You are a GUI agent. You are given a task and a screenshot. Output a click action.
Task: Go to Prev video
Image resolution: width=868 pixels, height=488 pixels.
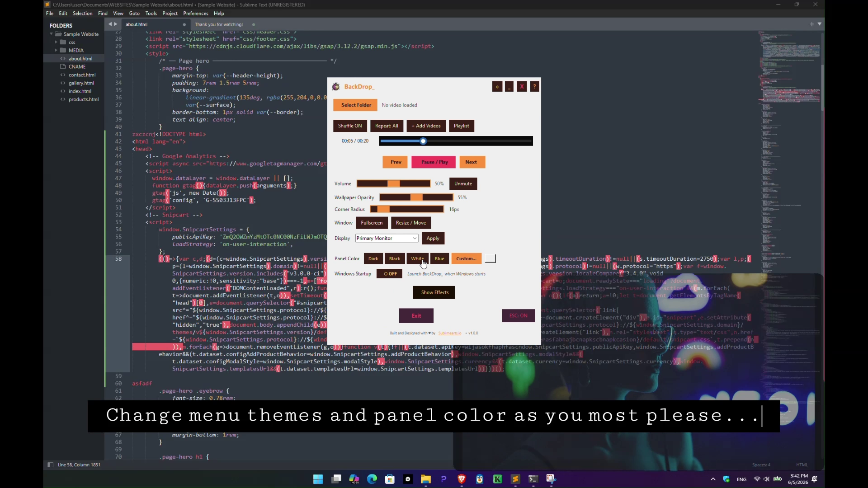coord(396,162)
